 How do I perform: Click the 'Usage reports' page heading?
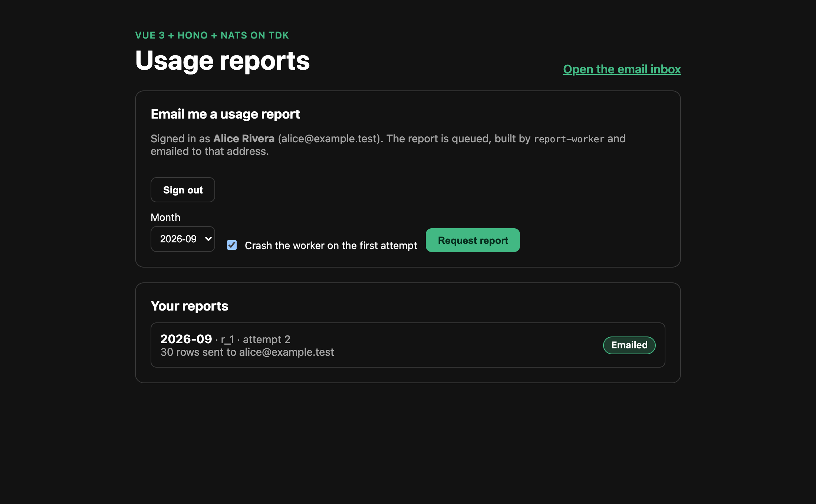point(223,60)
